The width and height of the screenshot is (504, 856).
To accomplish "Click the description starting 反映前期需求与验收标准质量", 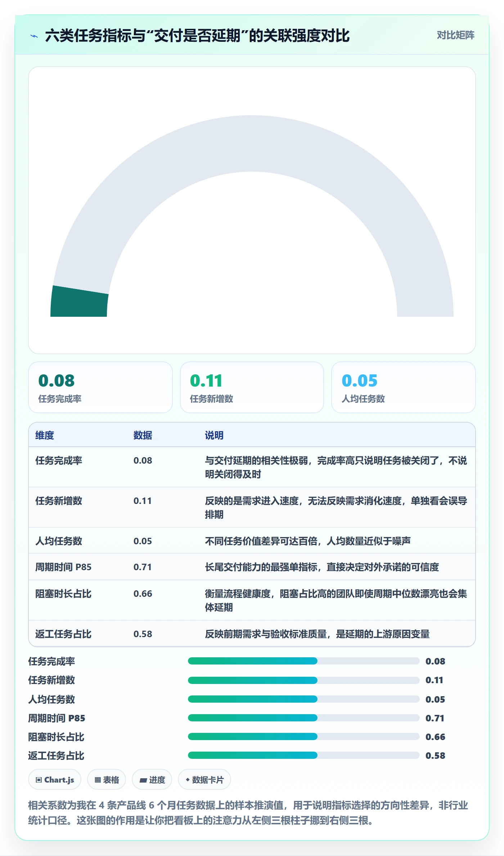I will pos(317,634).
